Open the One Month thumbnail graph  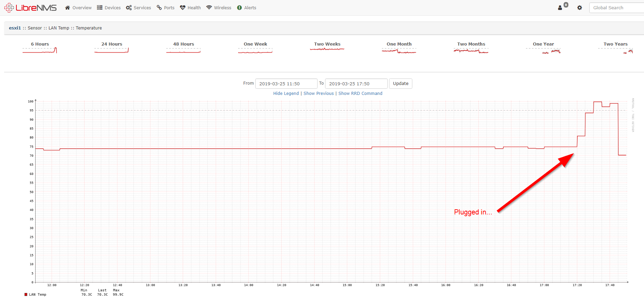coord(399,50)
